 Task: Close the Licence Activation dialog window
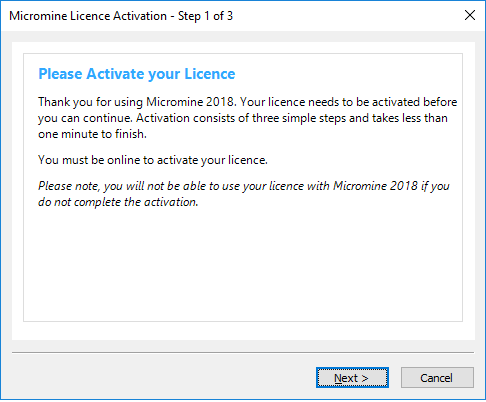tap(470, 15)
